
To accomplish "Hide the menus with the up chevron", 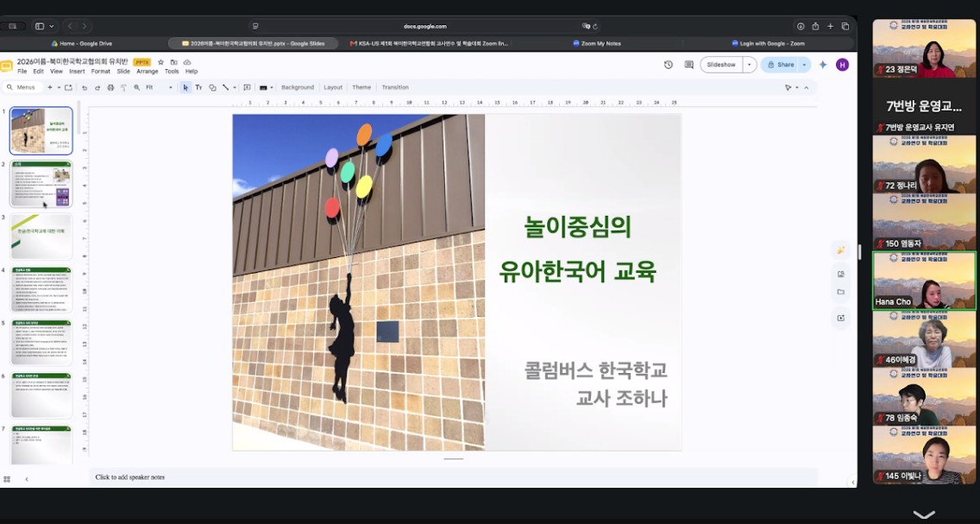I will (x=807, y=87).
